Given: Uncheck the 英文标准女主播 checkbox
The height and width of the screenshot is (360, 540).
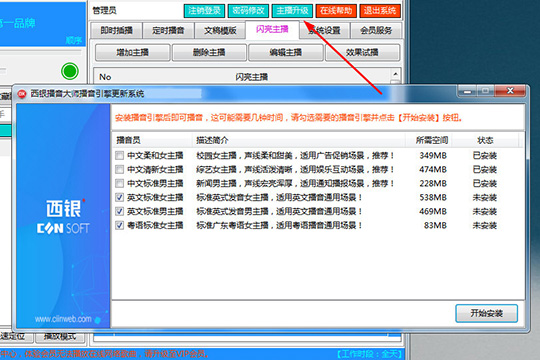Looking at the screenshot, I should [120, 197].
